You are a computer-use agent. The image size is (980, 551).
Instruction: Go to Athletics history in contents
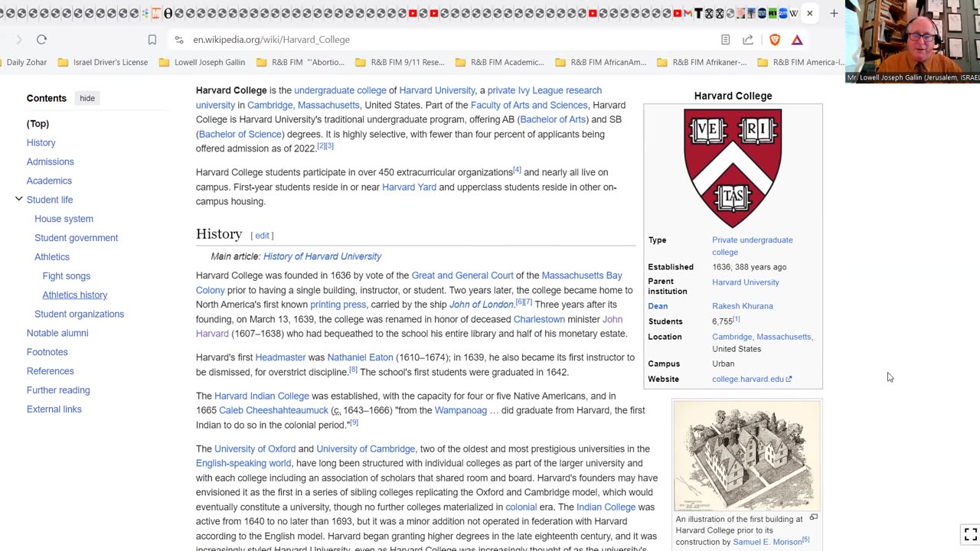coord(75,295)
